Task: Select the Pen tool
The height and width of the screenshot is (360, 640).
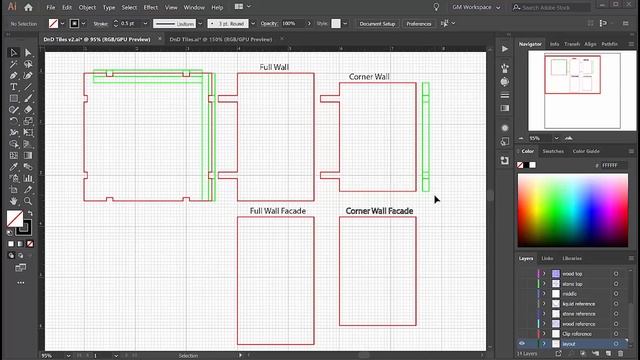Action: 13,76
